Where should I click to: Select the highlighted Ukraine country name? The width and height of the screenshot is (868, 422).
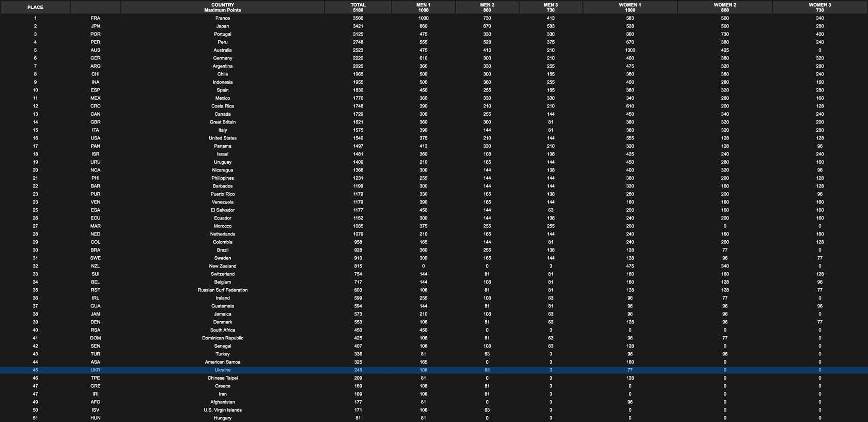tap(223, 370)
